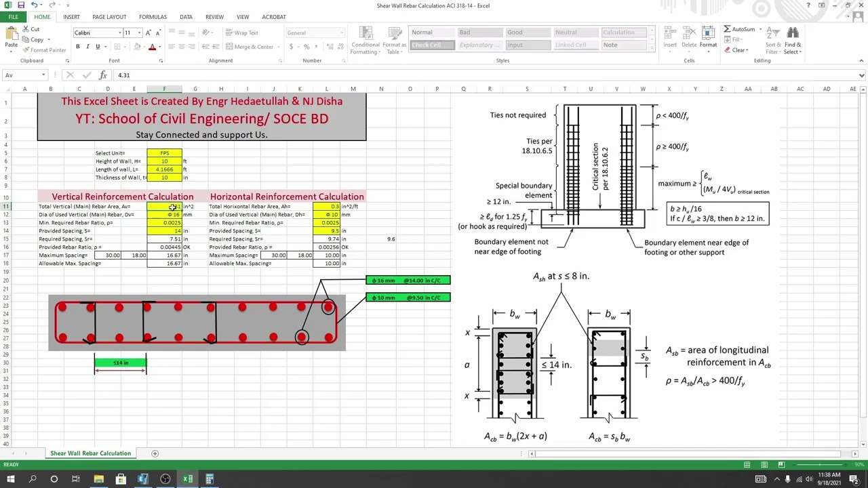The image size is (868, 488).
Task: Open Sort & Filter options
Action: (x=773, y=41)
